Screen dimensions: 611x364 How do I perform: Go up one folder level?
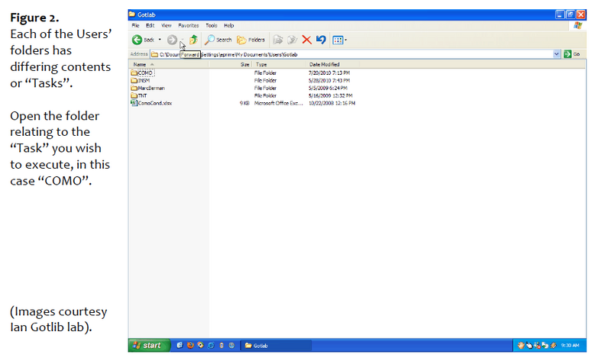(193, 40)
